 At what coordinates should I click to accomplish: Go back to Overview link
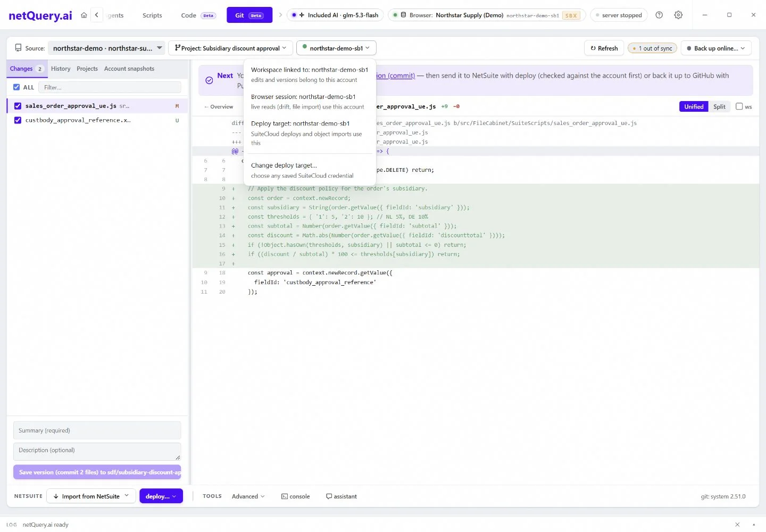219,106
